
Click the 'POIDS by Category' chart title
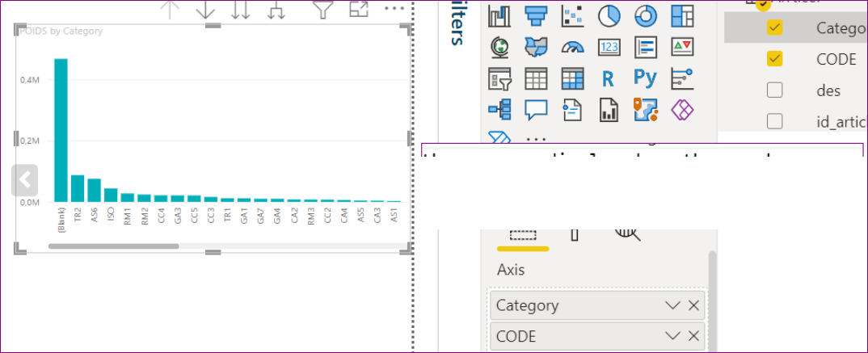tap(61, 31)
